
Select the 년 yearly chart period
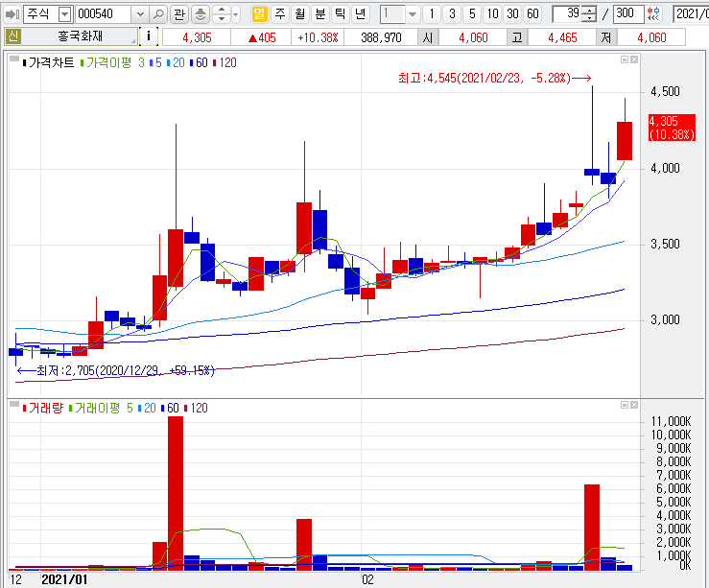tap(360, 14)
